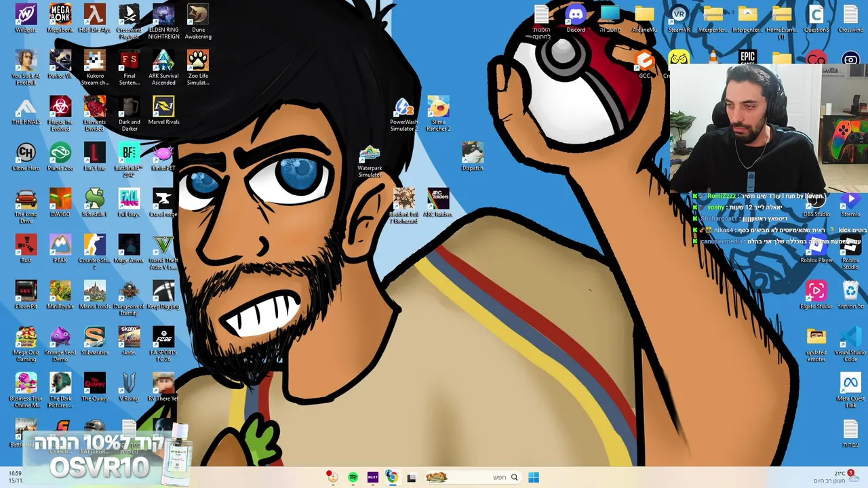Select the Strange Seed Demo icon
The width and height of the screenshot is (868, 488).
point(60,344)
